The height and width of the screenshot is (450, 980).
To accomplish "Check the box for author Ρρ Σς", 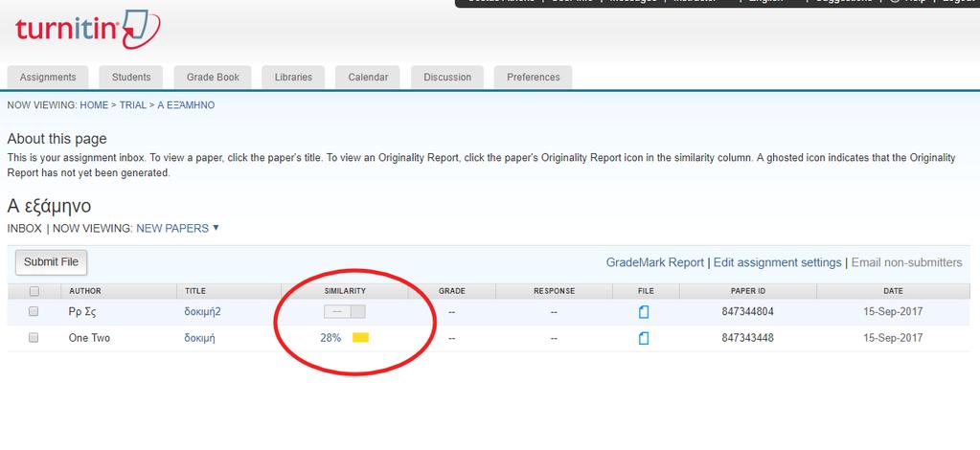I will [x=34, y=311].
